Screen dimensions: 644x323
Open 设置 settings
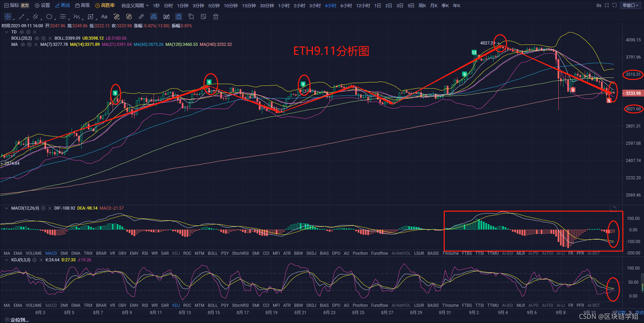pyautogui.click(x=42, y=6)
